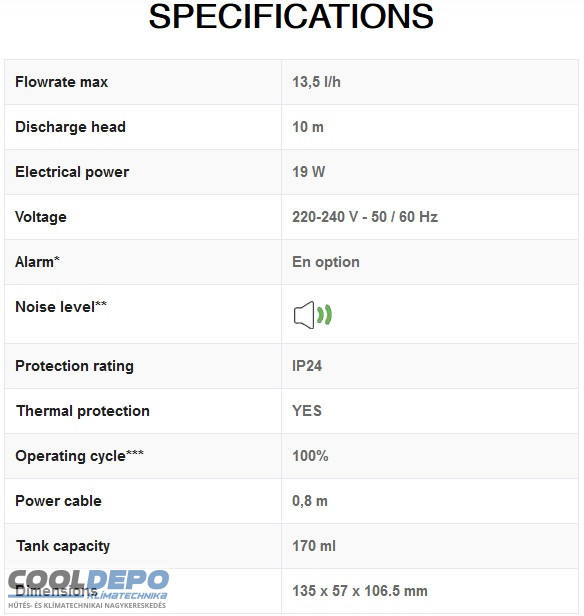Click the 13,5 l/h value
Image resolution: width=584 pixels, height=616 pixels.
pos(316,82)
